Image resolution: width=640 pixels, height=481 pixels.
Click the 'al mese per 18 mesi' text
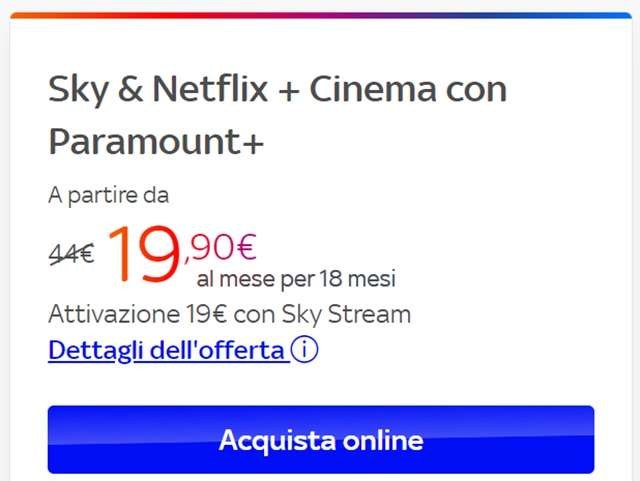coord(296,279)
